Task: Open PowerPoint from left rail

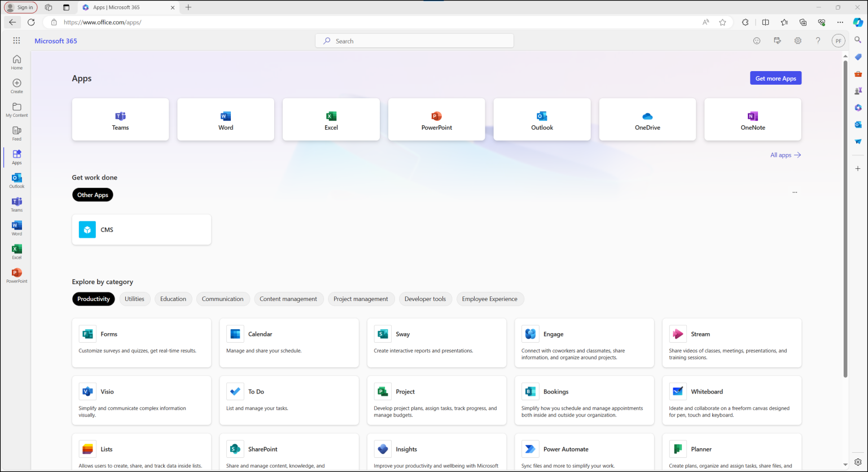Action: pyautogui.click(x=17, y=276)
